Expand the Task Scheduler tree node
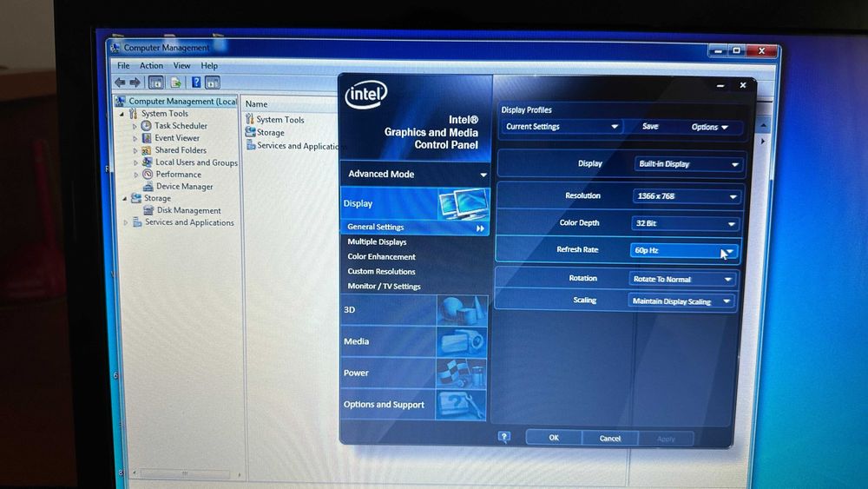Screen dimensions: 868x489 click(135, 126)
